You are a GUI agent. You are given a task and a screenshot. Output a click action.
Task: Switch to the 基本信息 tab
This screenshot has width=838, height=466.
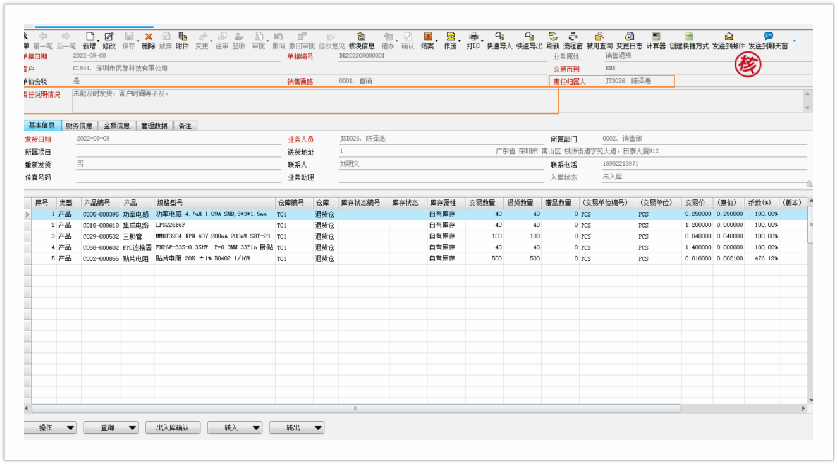pos(42,126)
